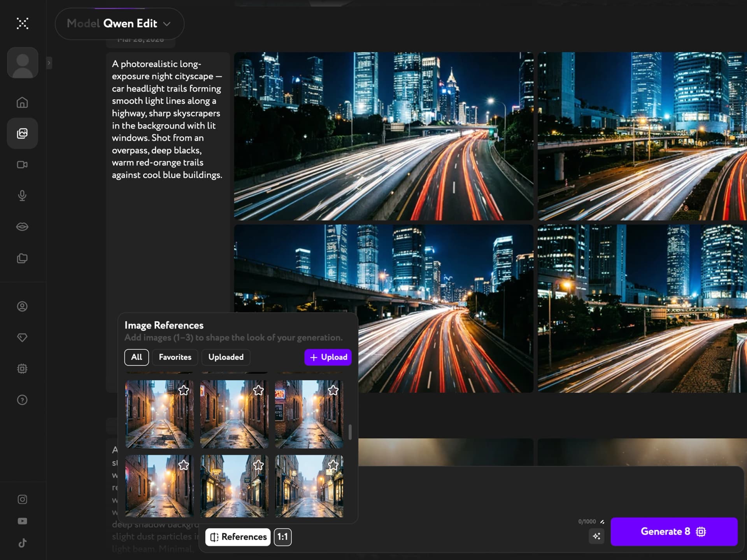Switch to the Favorites tab
This screenshot has width=747, height=560.
click(x=175, y=357)
